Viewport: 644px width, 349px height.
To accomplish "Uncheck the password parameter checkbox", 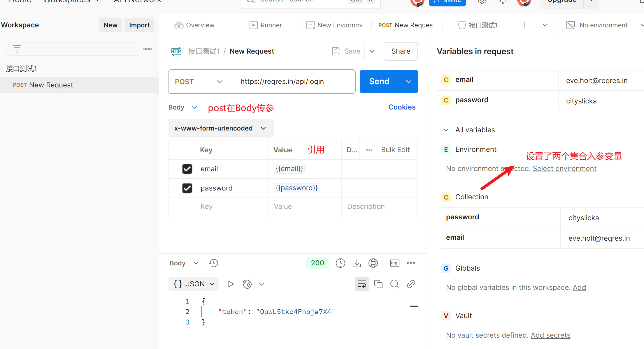I will (x=187, y=188).
